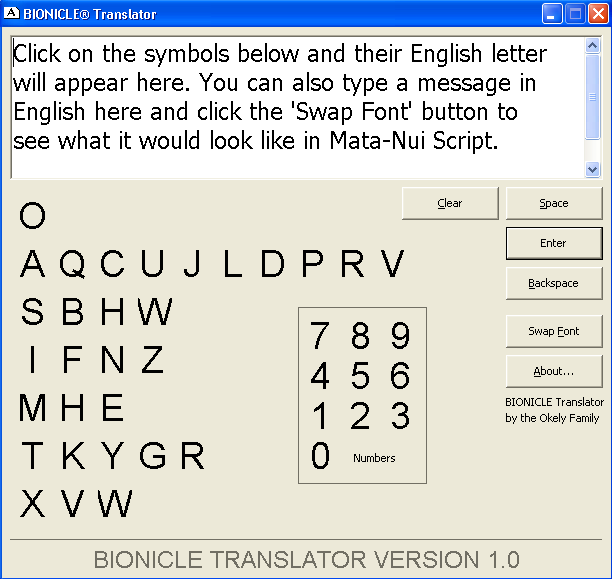
Task: Insert the Q symbol
Action: 73,264
